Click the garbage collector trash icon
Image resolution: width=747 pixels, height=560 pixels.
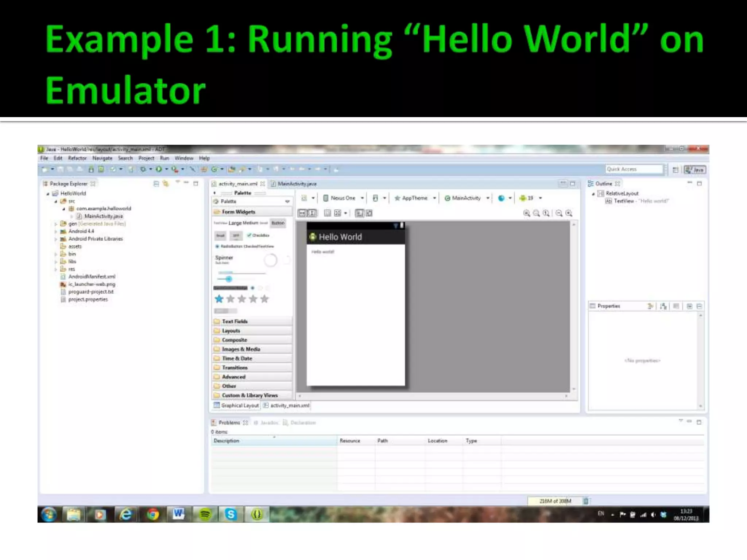pyautogui.click(x=586, y=501)
